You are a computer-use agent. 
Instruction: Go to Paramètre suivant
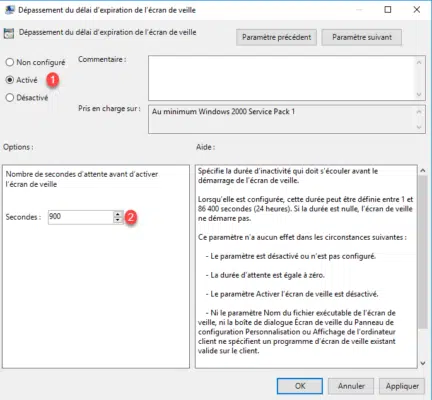(x=362, y=37)
